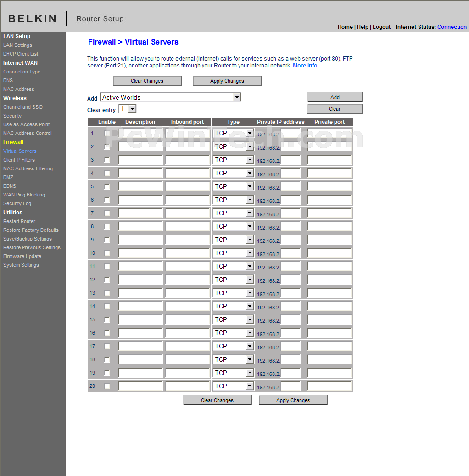The image size is (469, 476).
Task: Select Use as Access Point
Action: [27, 124]
